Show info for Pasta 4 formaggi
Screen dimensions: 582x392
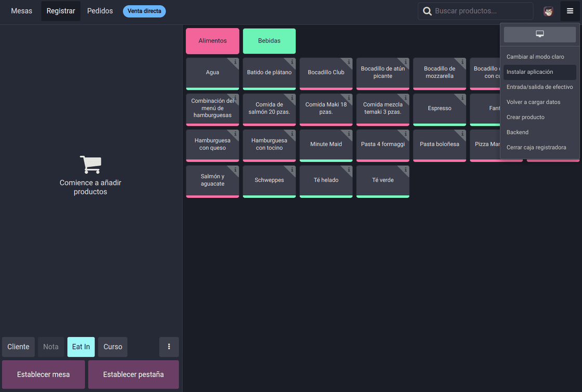(x=406, y=134)
